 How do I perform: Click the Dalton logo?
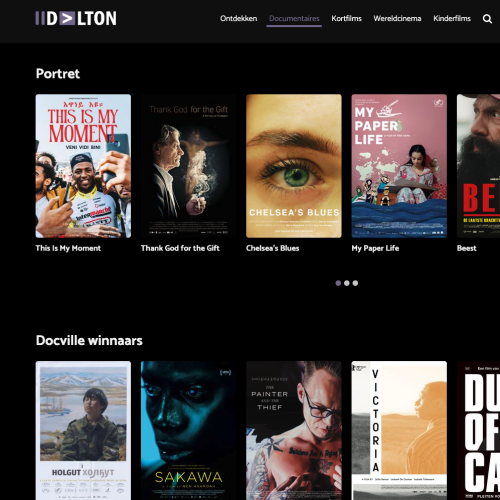pos(76,18)
